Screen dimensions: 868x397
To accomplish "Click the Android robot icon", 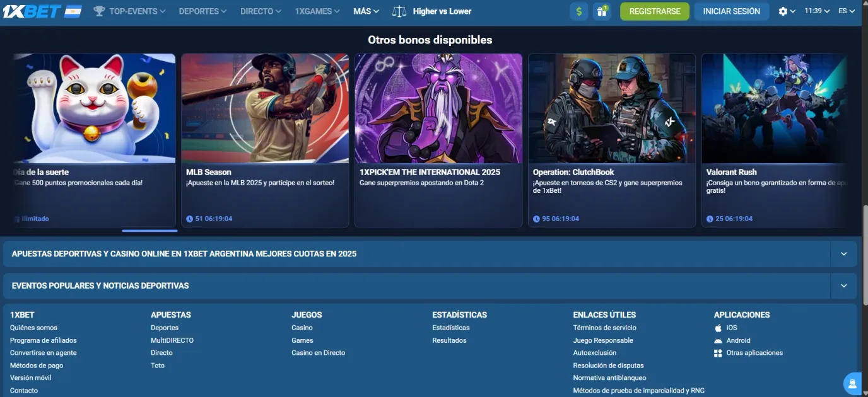I will point(718,340).
